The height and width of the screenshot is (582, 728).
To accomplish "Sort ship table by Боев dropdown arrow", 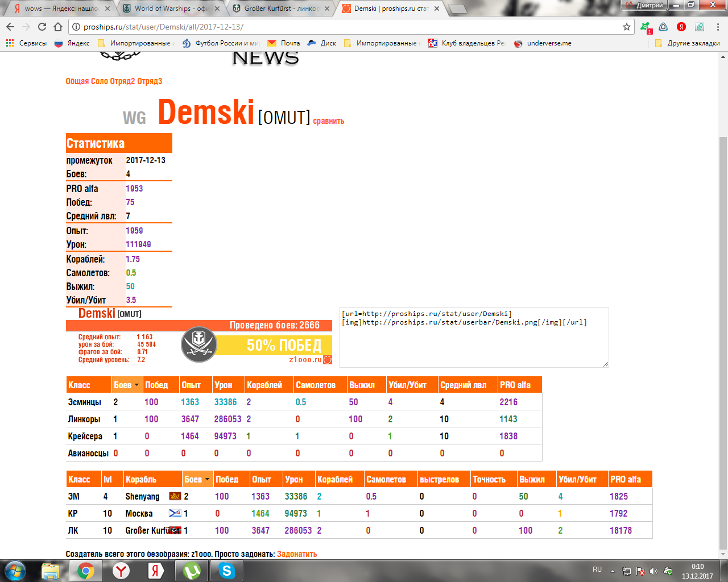I will coord(208,480).
